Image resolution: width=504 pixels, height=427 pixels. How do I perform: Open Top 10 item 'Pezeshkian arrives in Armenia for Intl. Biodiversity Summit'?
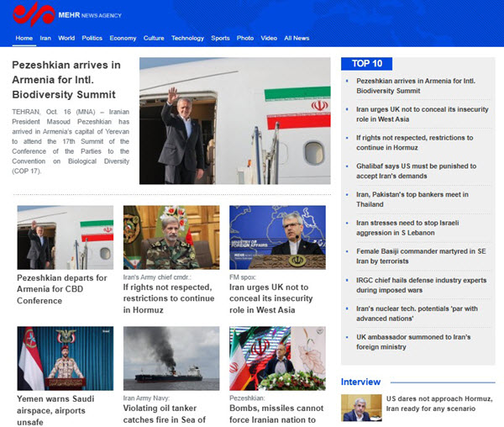pos(416,86)
